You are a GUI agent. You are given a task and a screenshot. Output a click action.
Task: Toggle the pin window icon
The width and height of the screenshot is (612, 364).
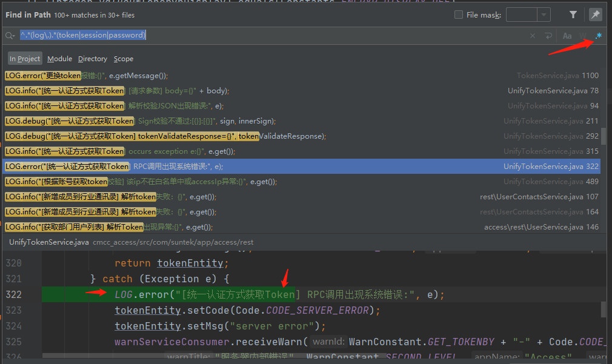pos(595,15)
